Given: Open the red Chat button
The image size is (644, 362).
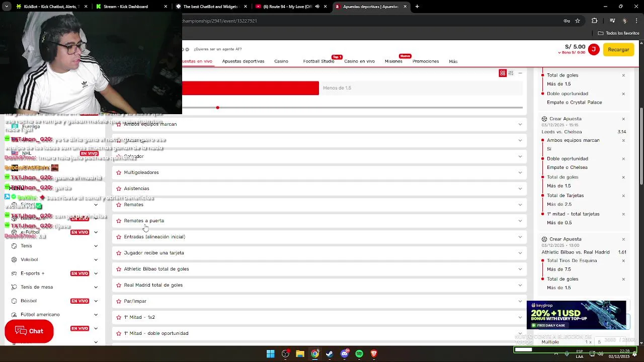Looking at the screenshot, I should click(x=29, y=331).
